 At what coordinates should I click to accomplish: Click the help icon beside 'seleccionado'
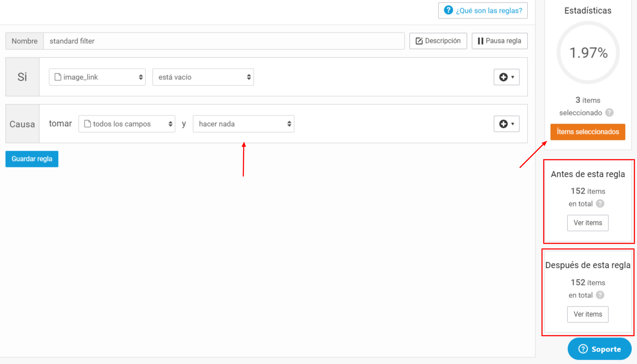click(x=609, y=113)
